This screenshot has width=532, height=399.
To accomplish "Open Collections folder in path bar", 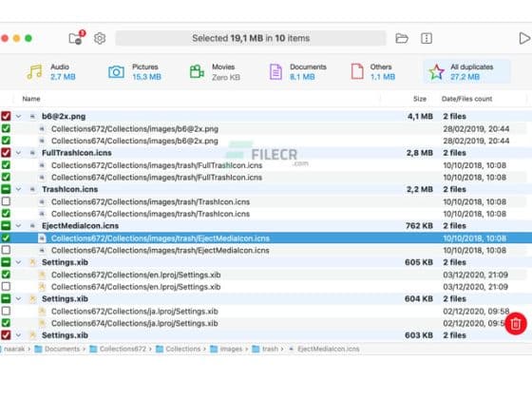I will (x=179, y=349).
